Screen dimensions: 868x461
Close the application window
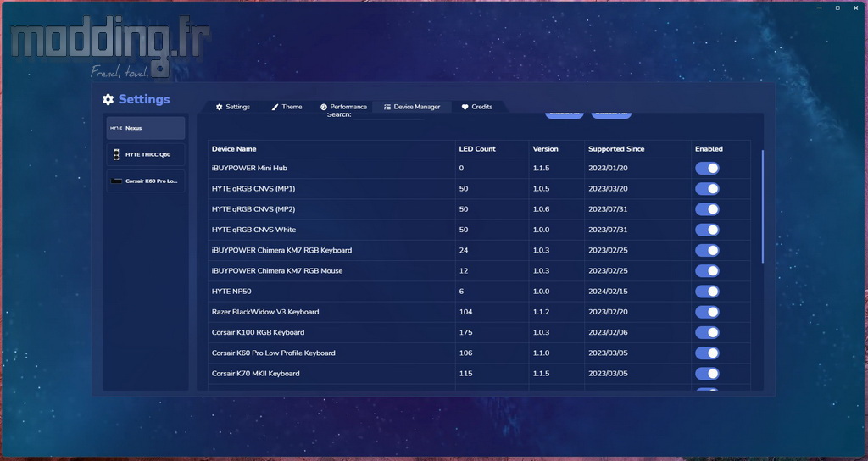point(856,8)
